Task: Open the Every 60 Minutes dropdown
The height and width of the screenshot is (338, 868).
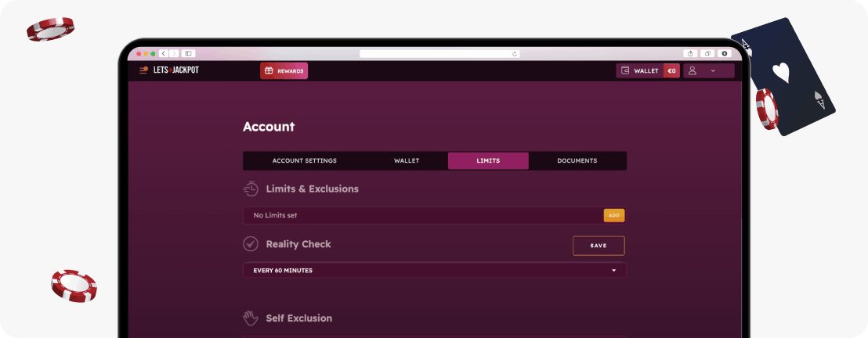Action: 435,271
